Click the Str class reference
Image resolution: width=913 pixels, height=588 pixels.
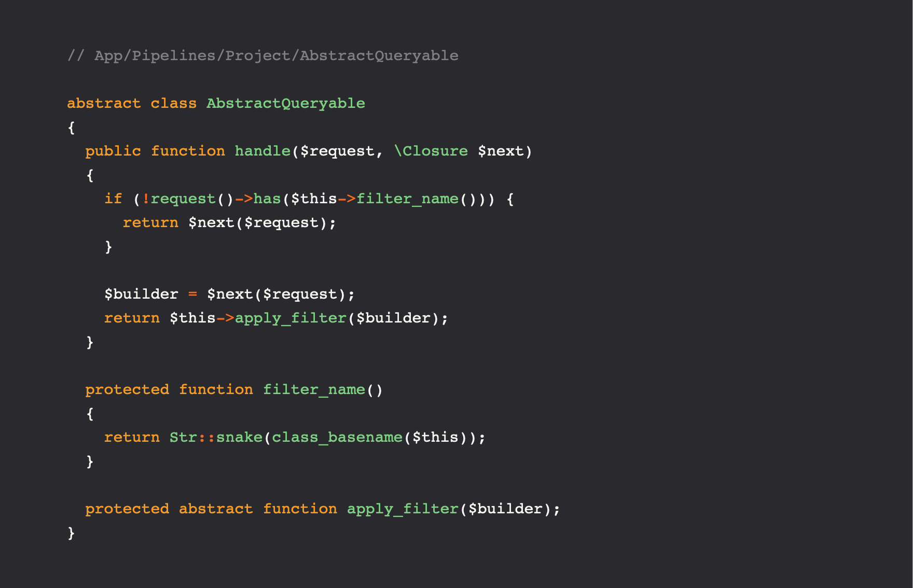click(x=183, y=437)
